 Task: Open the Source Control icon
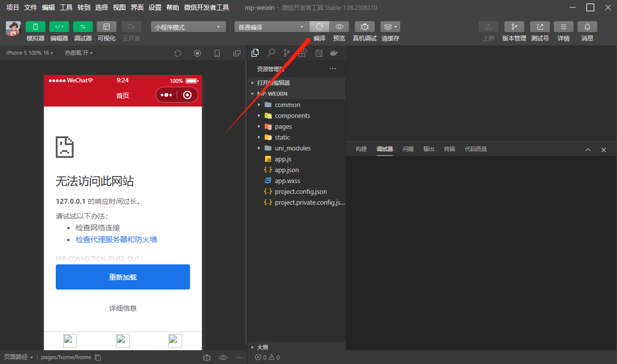(287, 53)
